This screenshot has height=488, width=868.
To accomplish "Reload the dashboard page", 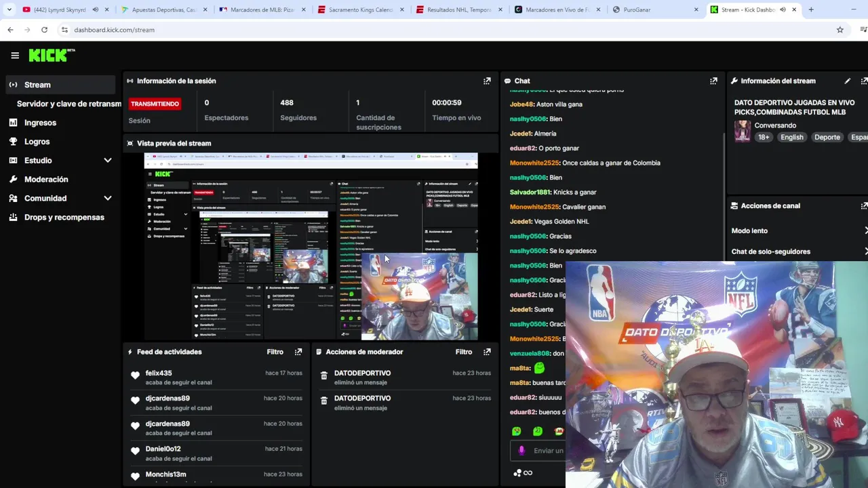I will (44, 30).
